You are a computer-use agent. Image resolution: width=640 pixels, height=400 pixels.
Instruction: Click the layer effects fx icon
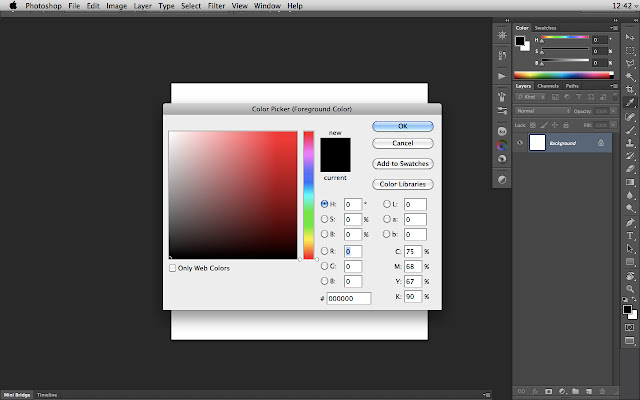(x=535, y=391)
